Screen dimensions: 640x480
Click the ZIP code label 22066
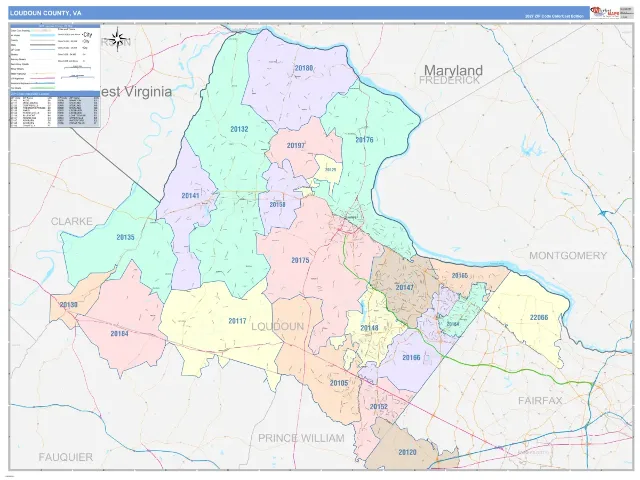[x=539, y=317]
